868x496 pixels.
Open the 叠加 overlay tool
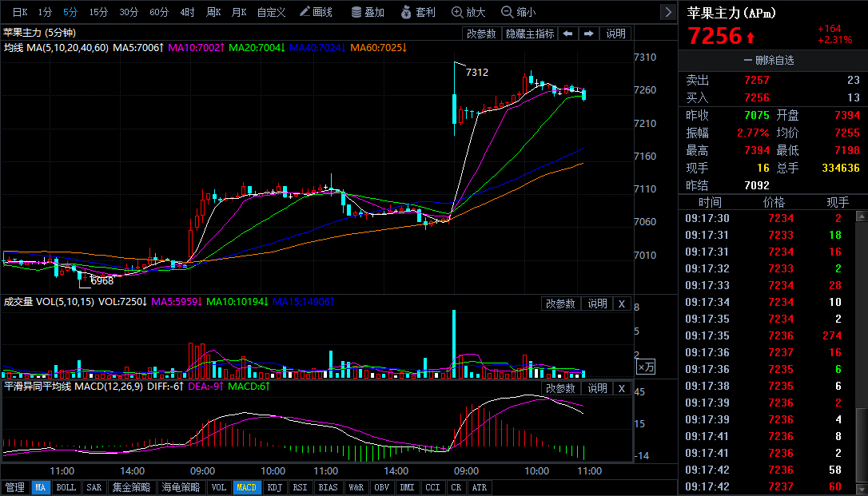tap(368, 12)
